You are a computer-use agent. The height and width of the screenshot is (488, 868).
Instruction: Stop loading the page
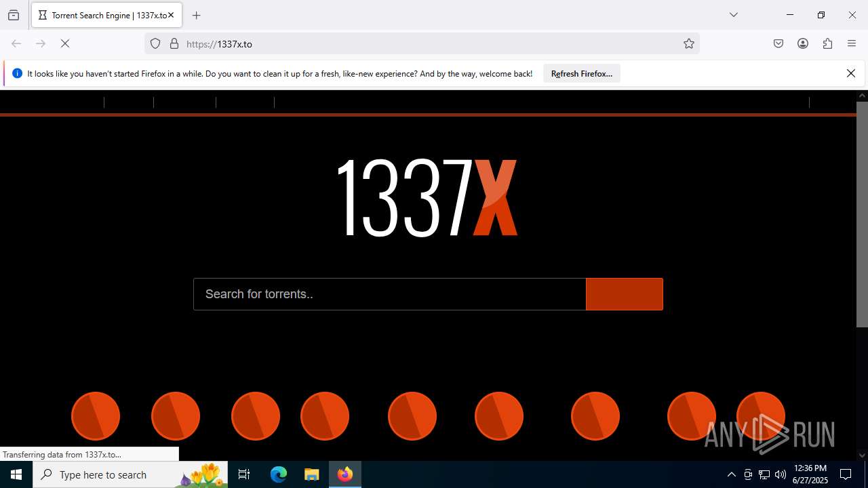pos(65,43)
